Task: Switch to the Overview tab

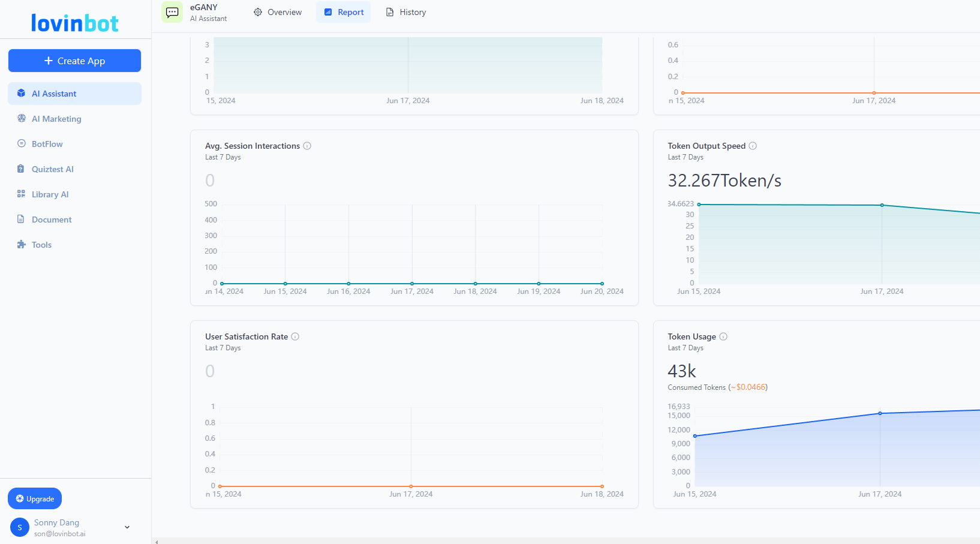Action: pyautogui.click(x=278, y=12)
